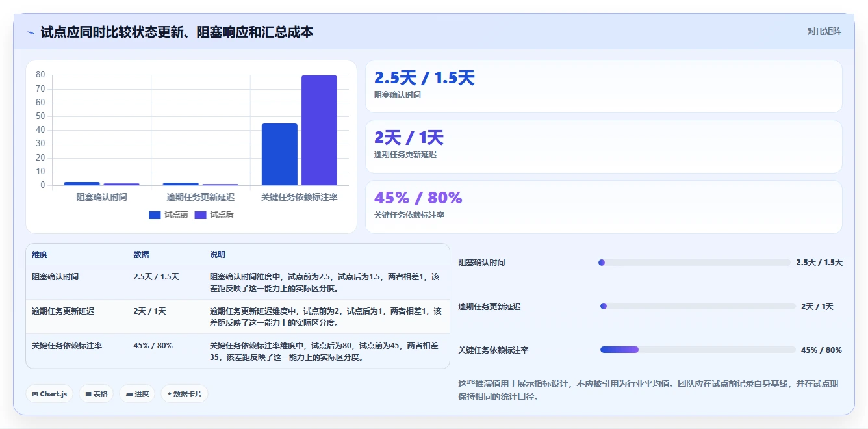Open the 2.5天 / 1.5天 data card value
This screenshot has height=429, width=868.
(x=424, y=78)
